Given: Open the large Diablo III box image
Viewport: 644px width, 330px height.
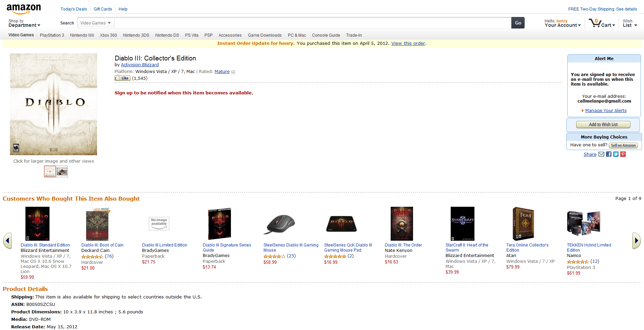Looking at the screenshot, I should coord(54,104).
